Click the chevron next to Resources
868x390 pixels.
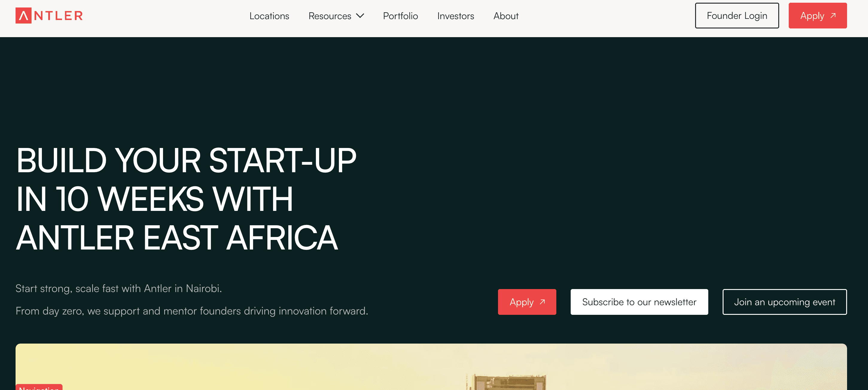click(360, 16)
